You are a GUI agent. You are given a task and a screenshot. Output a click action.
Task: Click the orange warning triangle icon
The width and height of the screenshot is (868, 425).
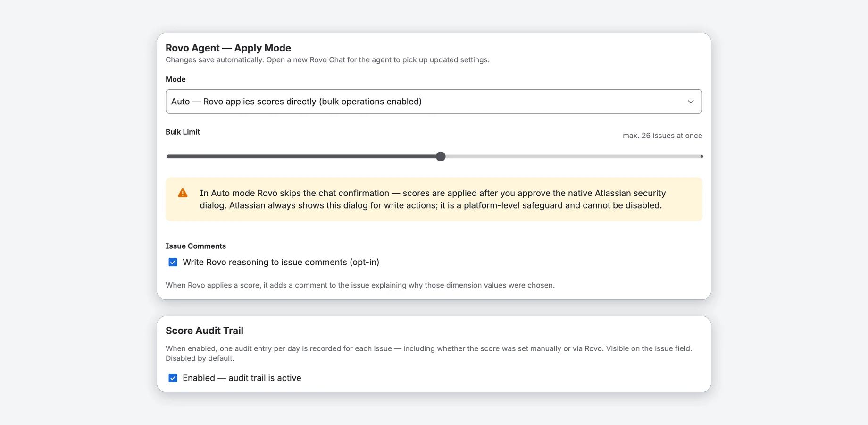(x=183, y=193)
